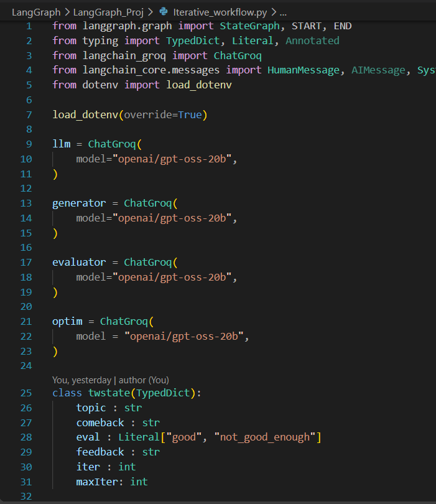The image size is (436, 504).
Task: Click model string on line 14
Action: [x=172, y=218]
